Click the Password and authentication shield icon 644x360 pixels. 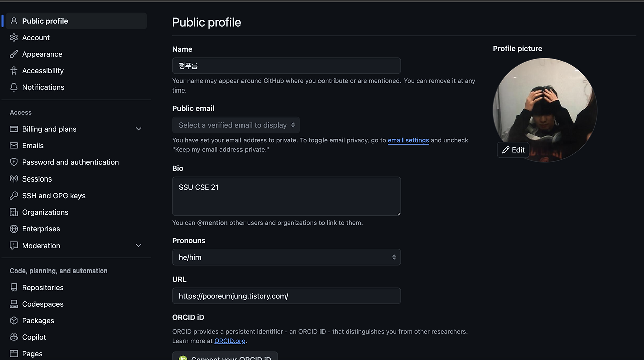pos(14,162)
